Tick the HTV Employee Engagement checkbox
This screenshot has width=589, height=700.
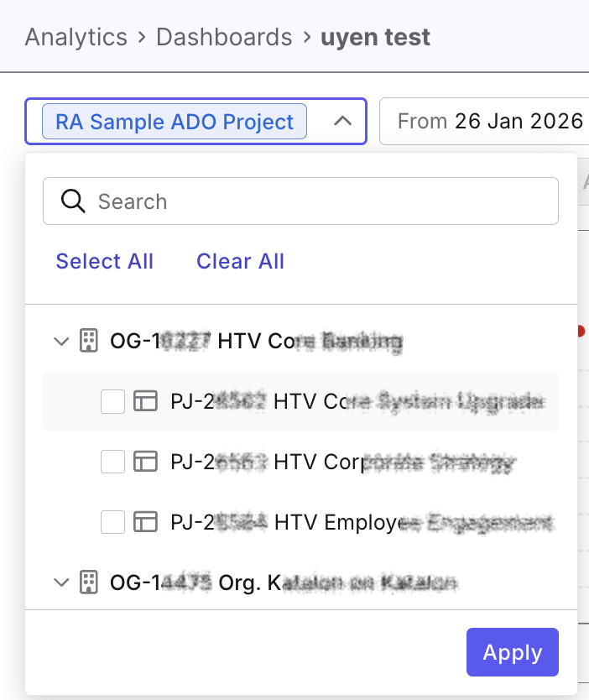(x=112, y=522)
